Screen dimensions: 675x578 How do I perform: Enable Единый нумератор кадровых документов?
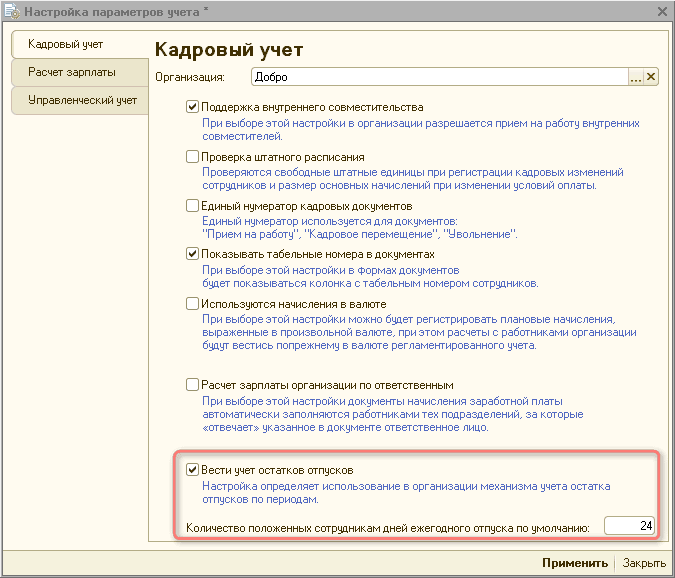pyautogui.click(x=193, y=205)
